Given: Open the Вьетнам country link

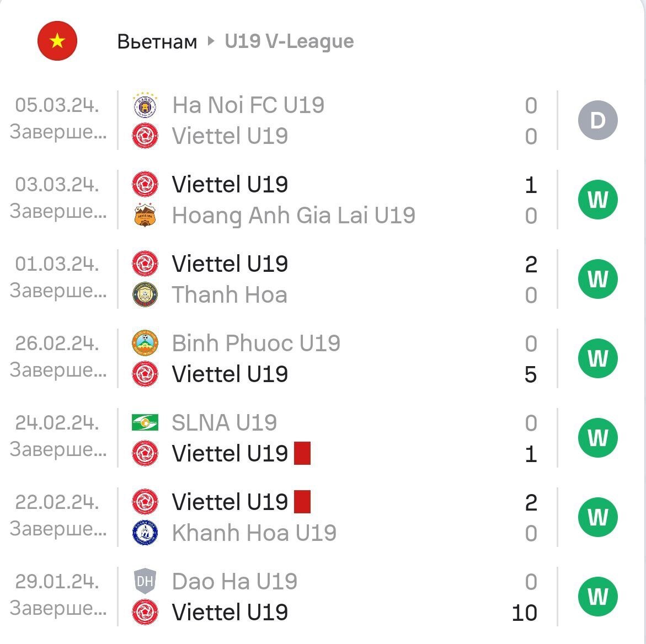Looking at the screenshot, I should coord(157,41).
